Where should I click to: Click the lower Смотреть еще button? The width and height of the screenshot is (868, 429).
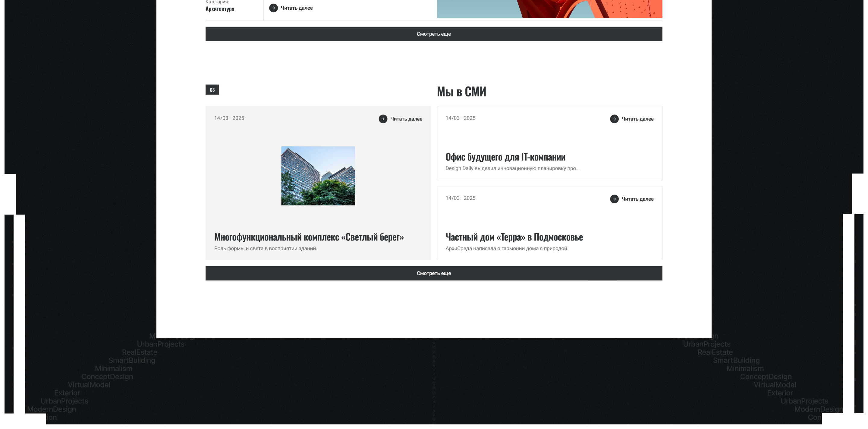pos(434,273)
